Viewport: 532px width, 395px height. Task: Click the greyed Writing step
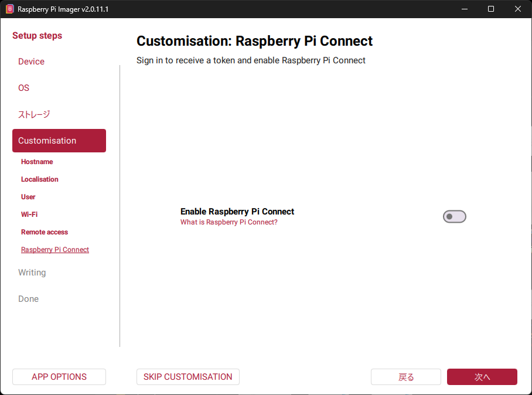32,273
